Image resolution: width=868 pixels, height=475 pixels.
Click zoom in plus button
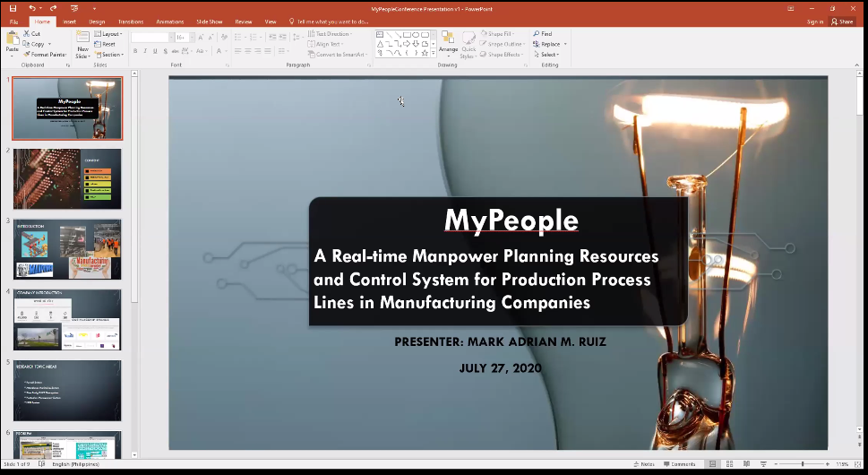click(x=828, y=464)
